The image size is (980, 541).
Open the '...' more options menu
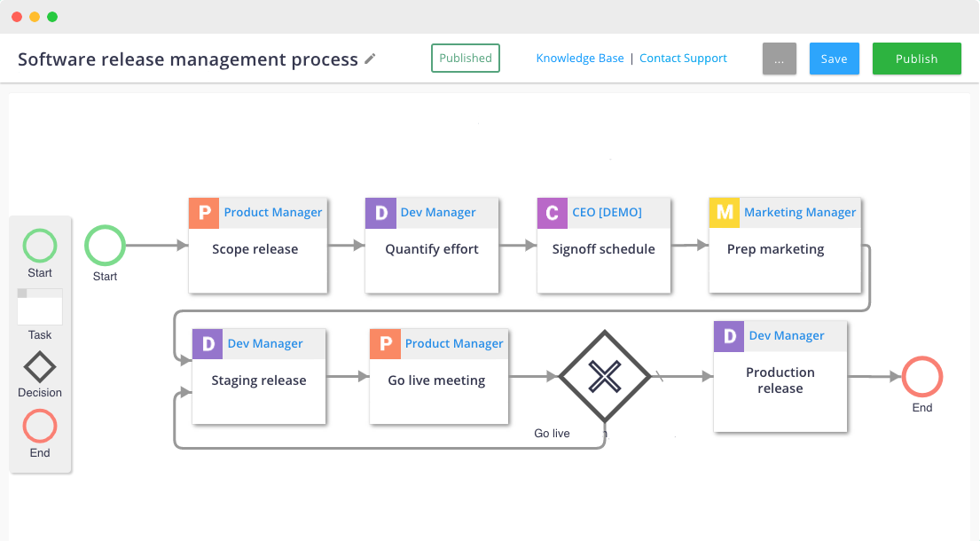point(779,58)
